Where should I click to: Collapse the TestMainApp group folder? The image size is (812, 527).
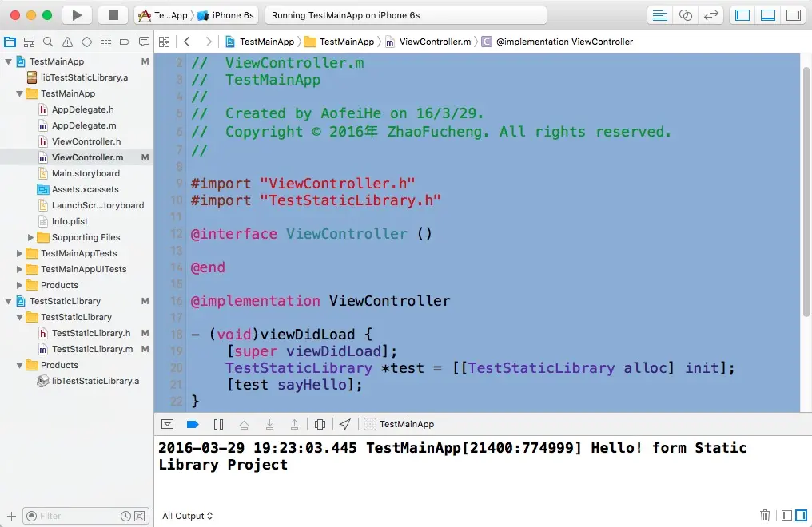(19, 93)
